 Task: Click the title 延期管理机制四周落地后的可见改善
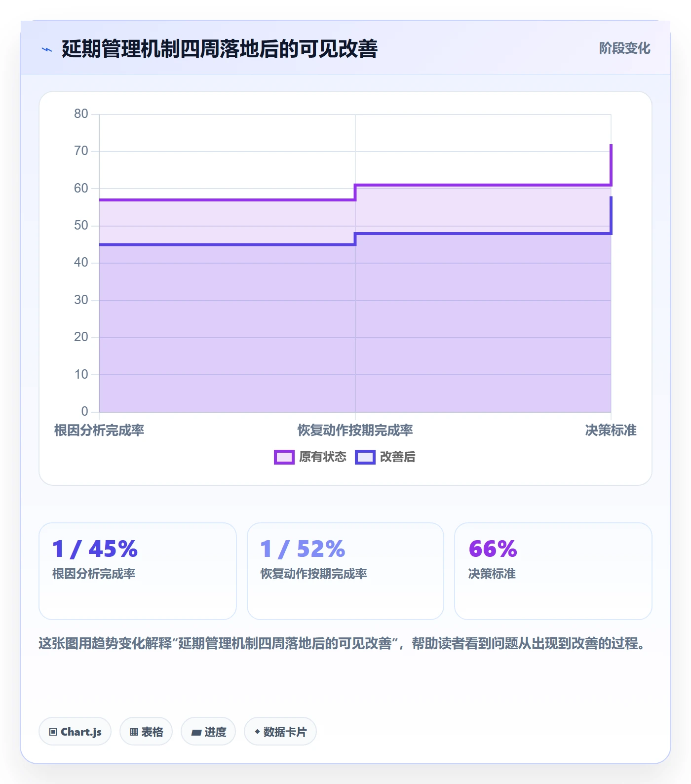220,49
